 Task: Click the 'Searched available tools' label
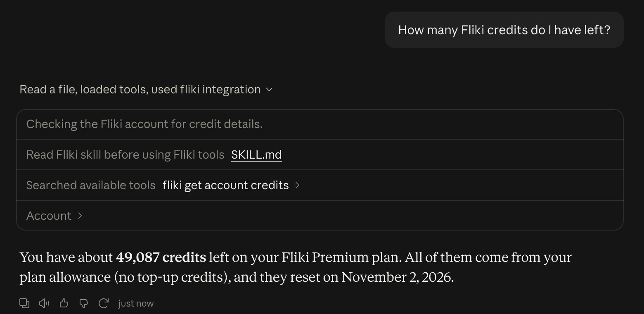click(91, 185)
